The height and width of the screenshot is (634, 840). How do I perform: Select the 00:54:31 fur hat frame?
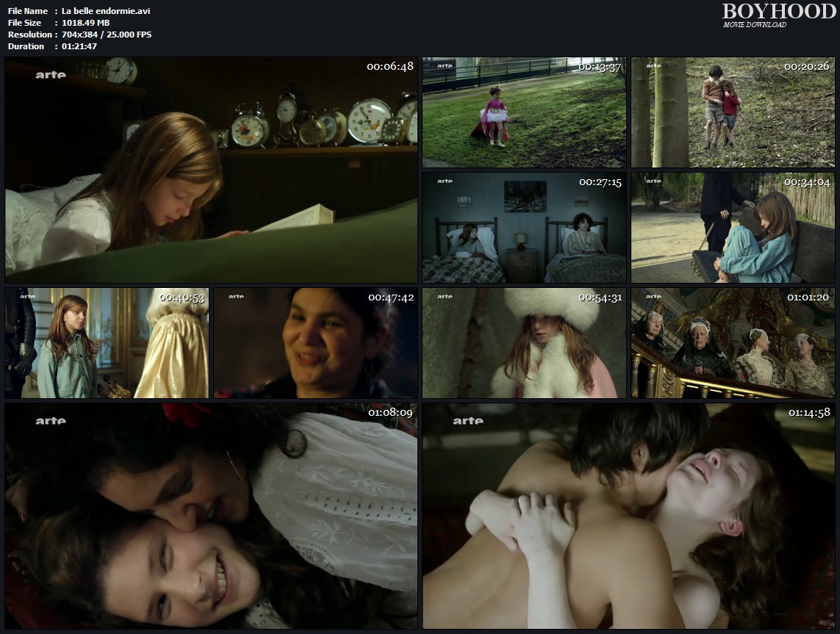tap(524, 343)
